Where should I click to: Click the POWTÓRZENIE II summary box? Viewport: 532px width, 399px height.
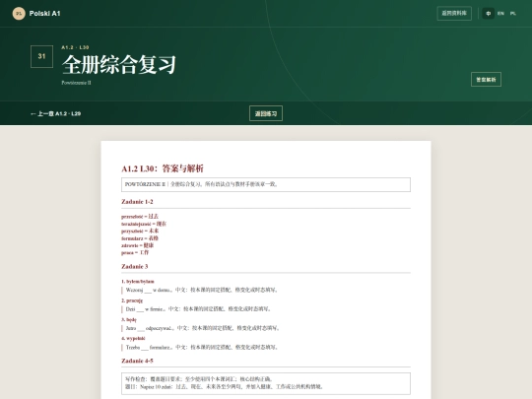(266, 184)
